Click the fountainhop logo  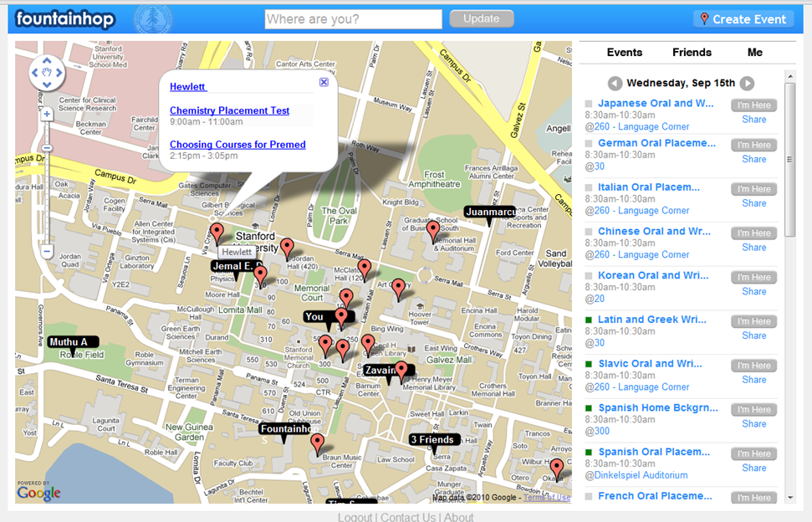[64, 18]
